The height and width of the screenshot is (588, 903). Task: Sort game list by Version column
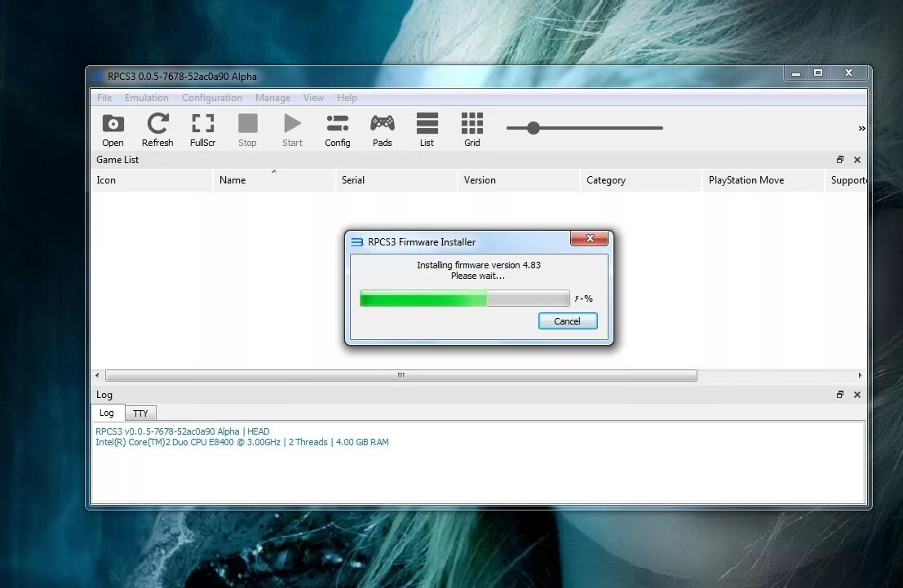click(x=518, y=179)
